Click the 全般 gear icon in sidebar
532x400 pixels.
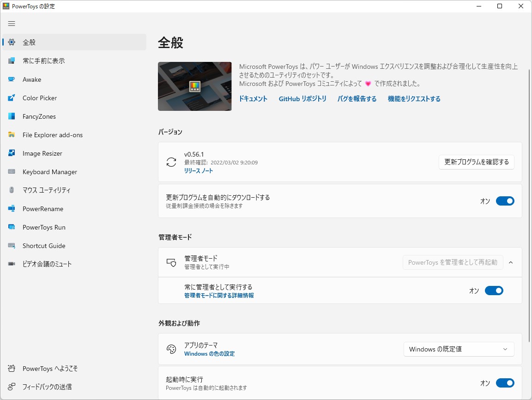tap(12, 42)
